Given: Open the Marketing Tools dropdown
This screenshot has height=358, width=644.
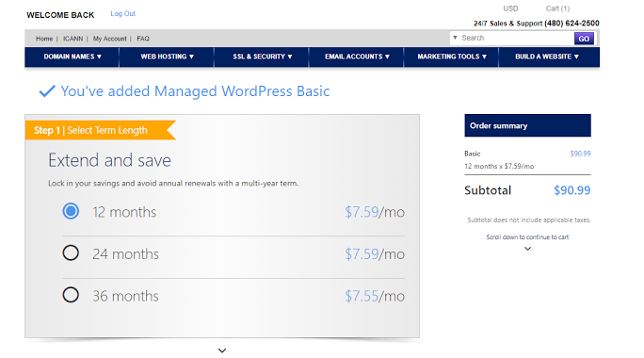Looking at the screenshot, I should point(452,57).
